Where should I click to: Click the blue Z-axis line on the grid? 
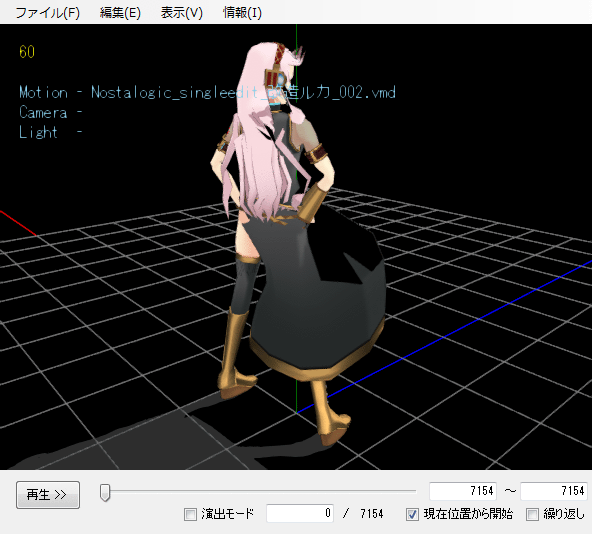click(445, 336)
